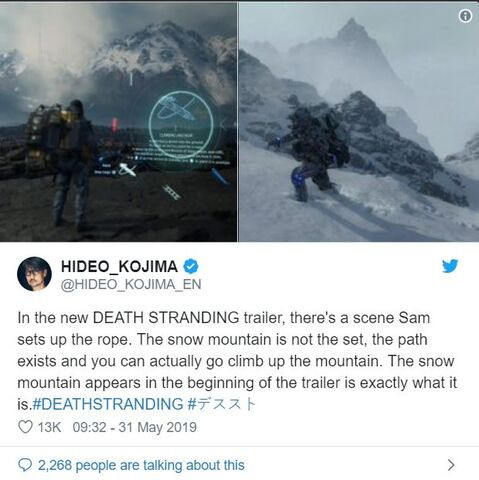Click the info icon on the image
The height and width of the screenshot is (480, 479).
(465, 16)
